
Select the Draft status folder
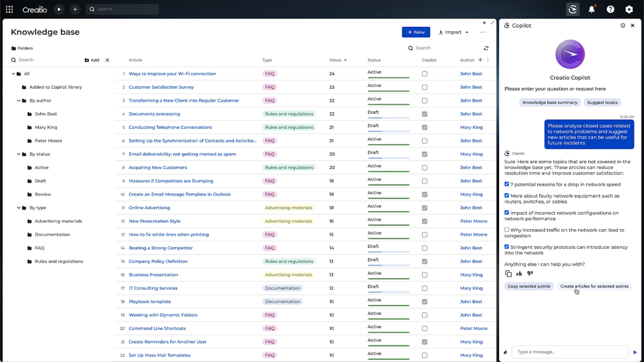click(40, 181)
